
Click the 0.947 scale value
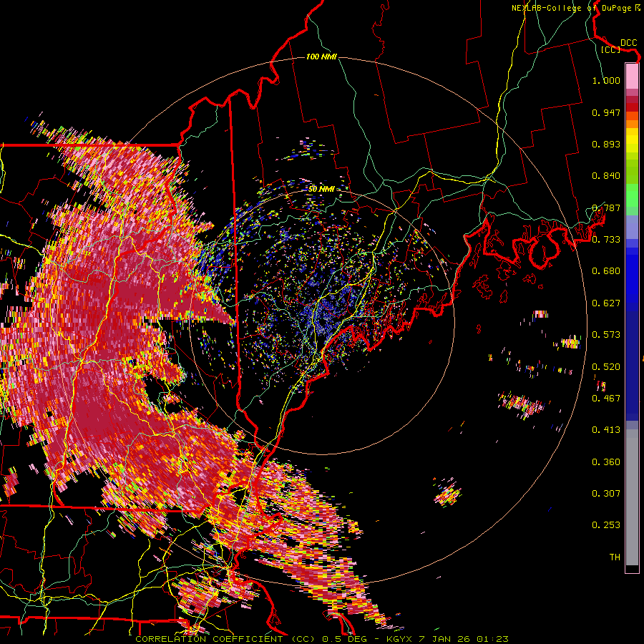tap(606, 112)
